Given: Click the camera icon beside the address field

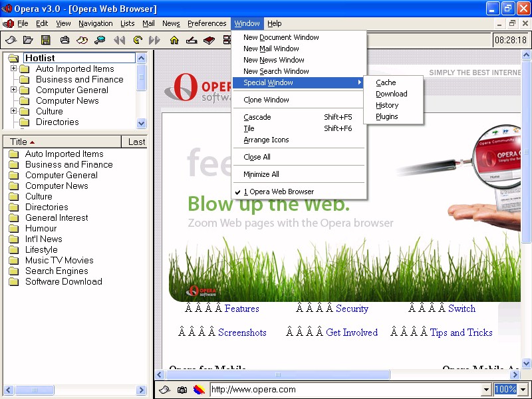Looking at the screenshot, I should [182, 390].
